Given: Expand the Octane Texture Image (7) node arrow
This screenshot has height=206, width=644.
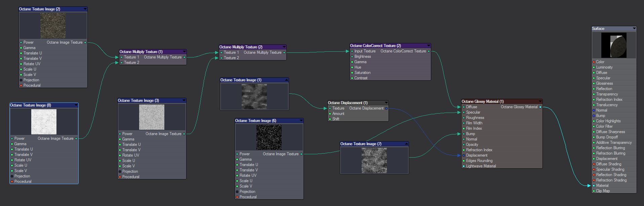Looking at the screenshot, I should (x=406, y=144).
